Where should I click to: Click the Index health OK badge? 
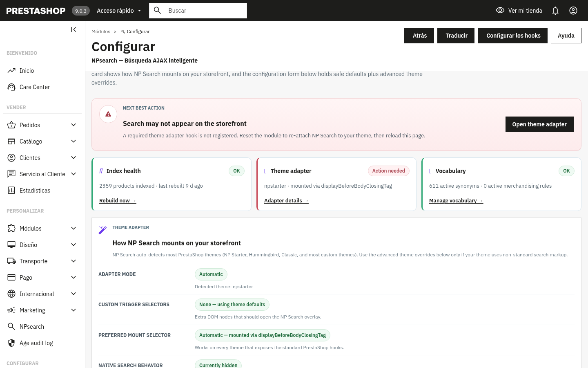(236, 171)
